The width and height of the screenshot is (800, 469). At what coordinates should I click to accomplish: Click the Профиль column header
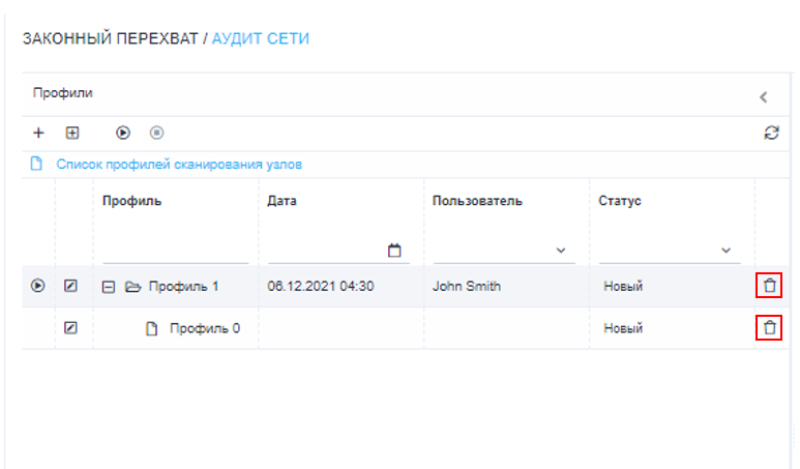131,201
